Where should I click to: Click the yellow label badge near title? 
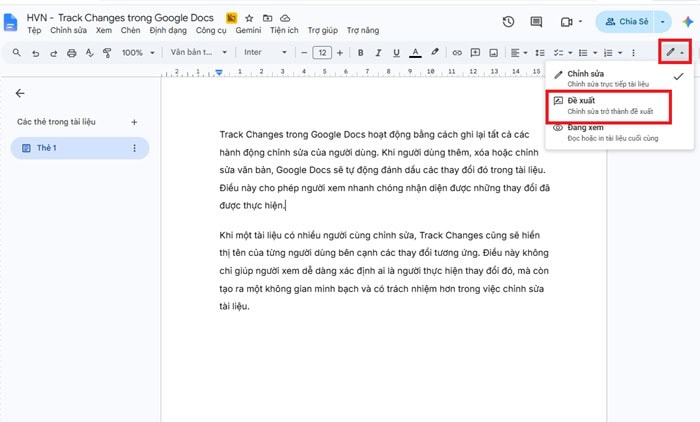pyautogui.click(x=231, y=18)
